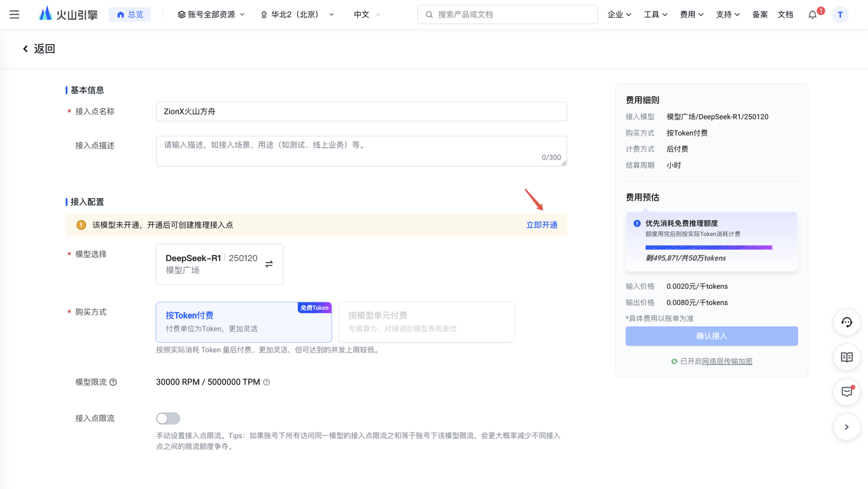Click 模型广场/DeepSeek-R1/250120 text in 费用细则
The height and width of the screenshot is (489, 868).
coord(717,117)
